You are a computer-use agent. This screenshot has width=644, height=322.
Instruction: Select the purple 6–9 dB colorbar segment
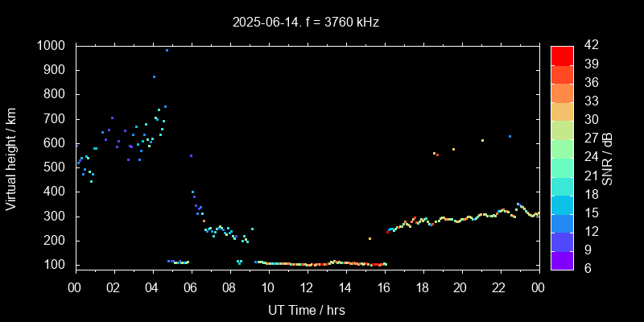click(x=562, y=260)
